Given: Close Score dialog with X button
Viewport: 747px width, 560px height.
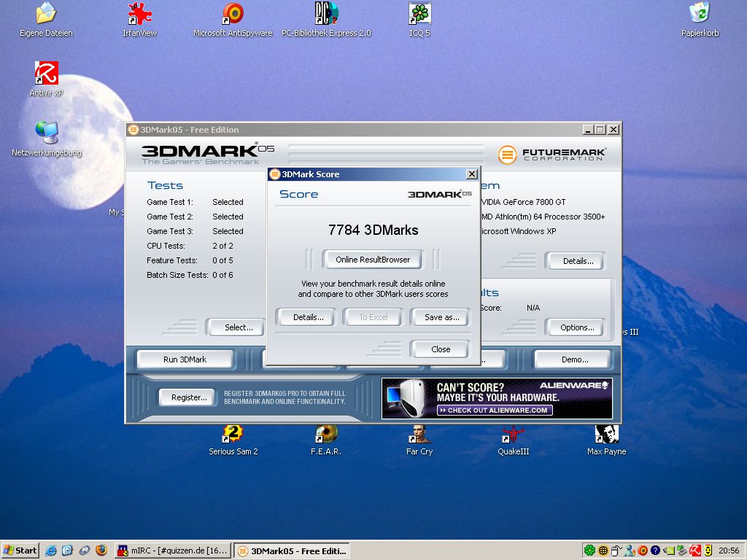Looking at the screenshot, I should [x=472, y=174].
